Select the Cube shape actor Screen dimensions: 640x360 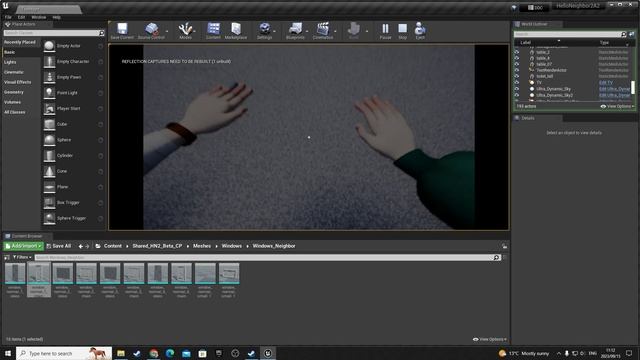(x=73, y=124)
